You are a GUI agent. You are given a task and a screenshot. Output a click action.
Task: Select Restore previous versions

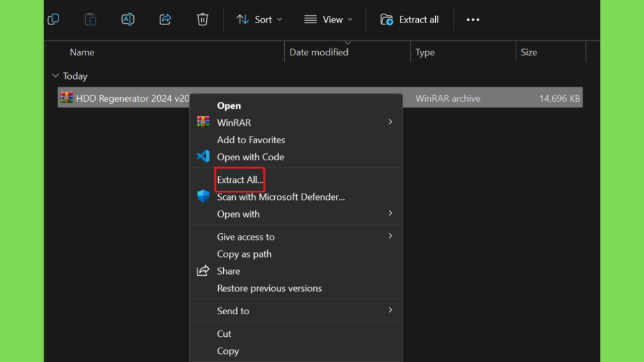(269, 288)
